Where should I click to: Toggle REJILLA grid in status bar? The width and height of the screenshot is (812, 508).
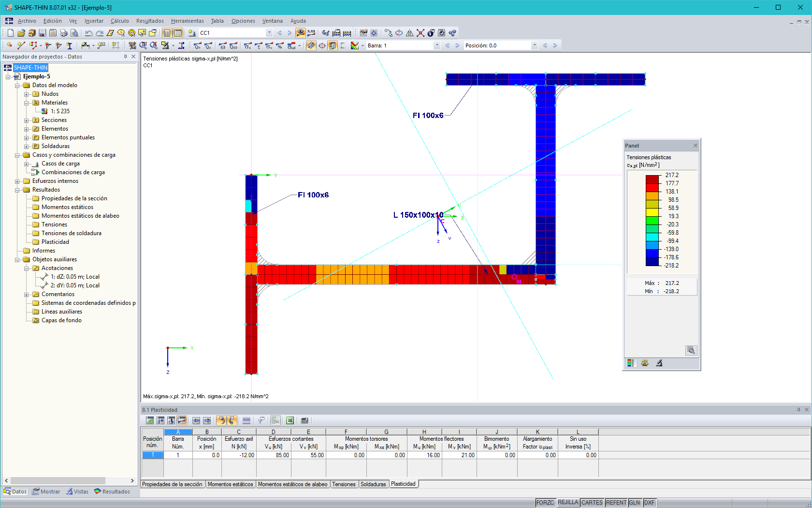click(x=568, y=503)
